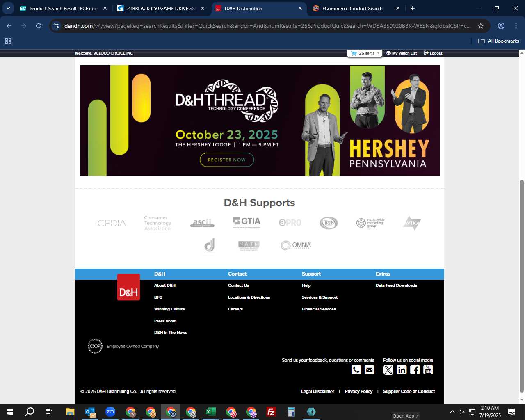Open Financial Services link
This screenshot has width=525, height=420.
(319, 309)
